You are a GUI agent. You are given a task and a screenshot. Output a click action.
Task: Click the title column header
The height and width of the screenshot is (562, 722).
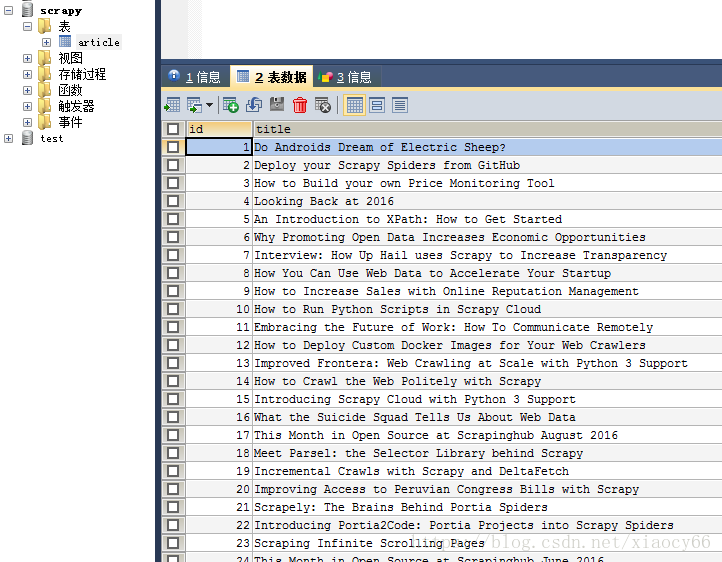pos(488,129)
